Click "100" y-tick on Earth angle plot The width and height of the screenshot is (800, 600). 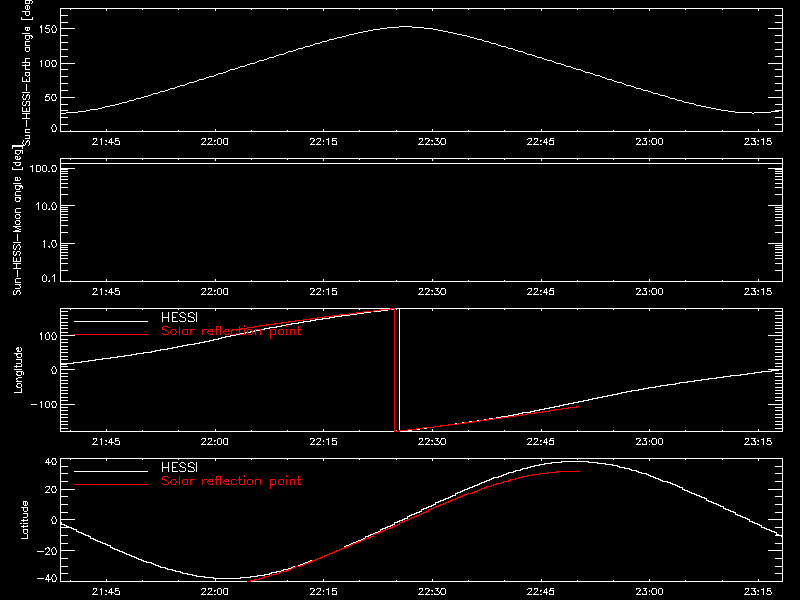pyautogui.click(x=48, y=64)
